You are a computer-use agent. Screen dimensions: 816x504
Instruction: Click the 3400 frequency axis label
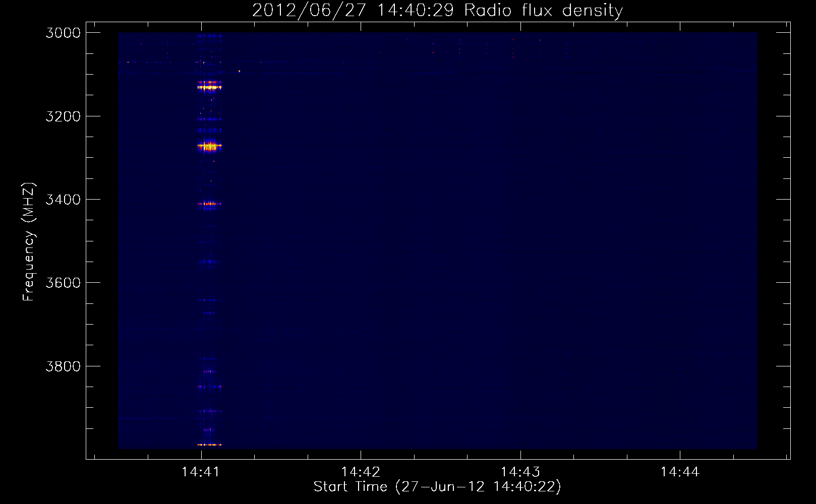click(63, 200)
